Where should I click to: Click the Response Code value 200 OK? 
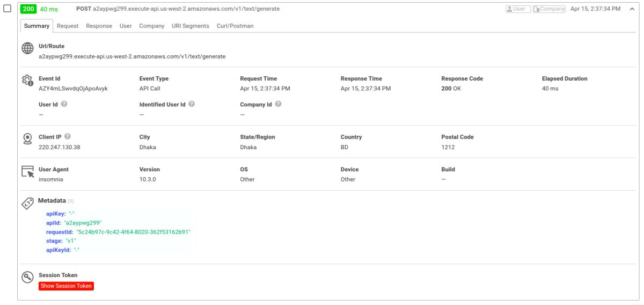pos(451,89)
